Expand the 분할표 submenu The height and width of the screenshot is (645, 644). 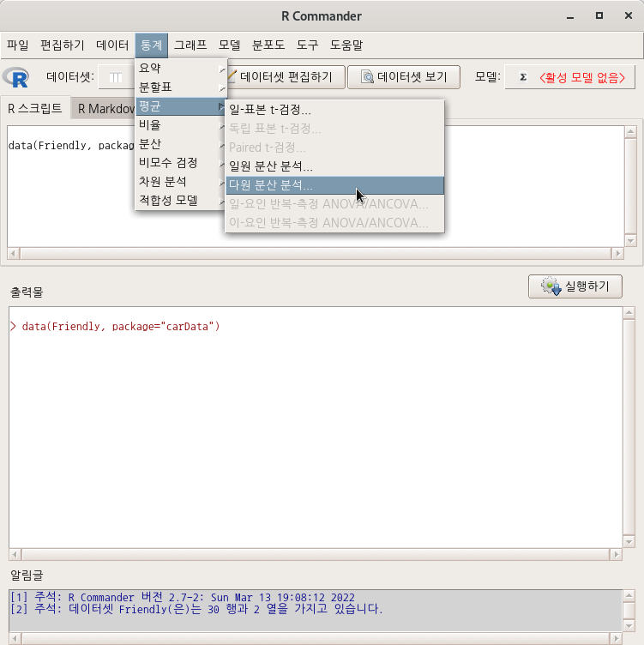click(x=181, y=87)
